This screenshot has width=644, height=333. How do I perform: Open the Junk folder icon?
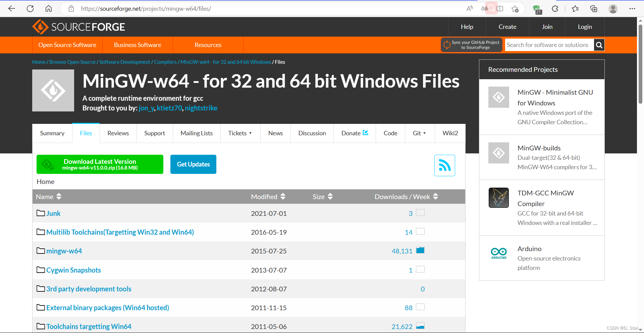click(41, 213)
